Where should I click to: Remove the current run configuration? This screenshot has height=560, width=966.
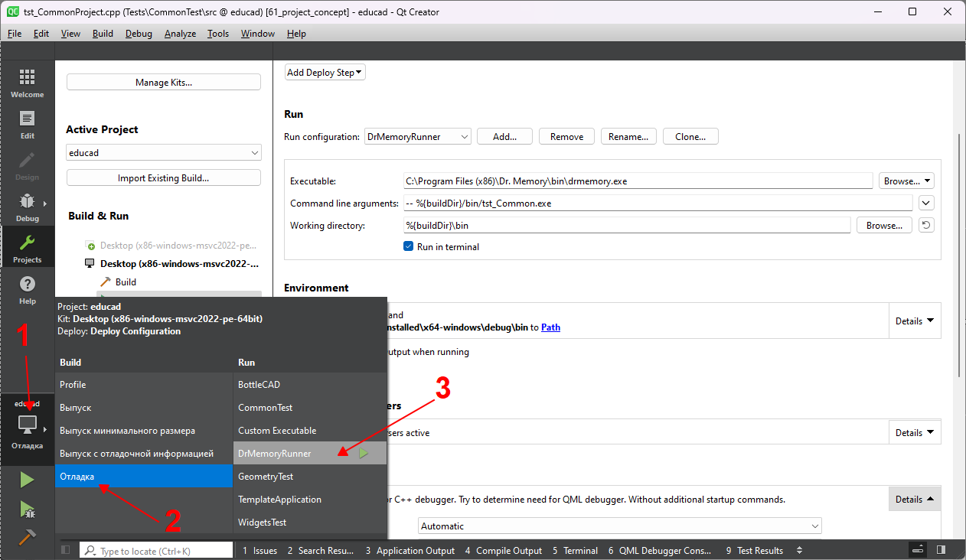pos(567,137)
